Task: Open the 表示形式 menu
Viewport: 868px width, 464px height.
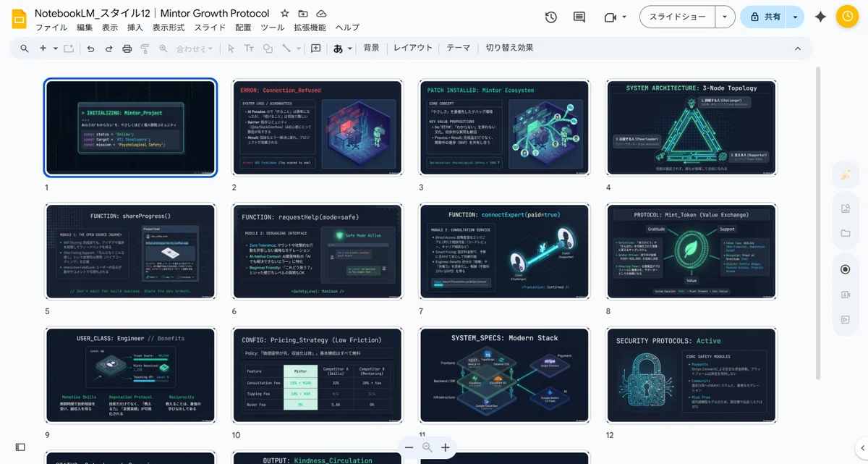Action: pyautogui.click(x=169, y=28)
